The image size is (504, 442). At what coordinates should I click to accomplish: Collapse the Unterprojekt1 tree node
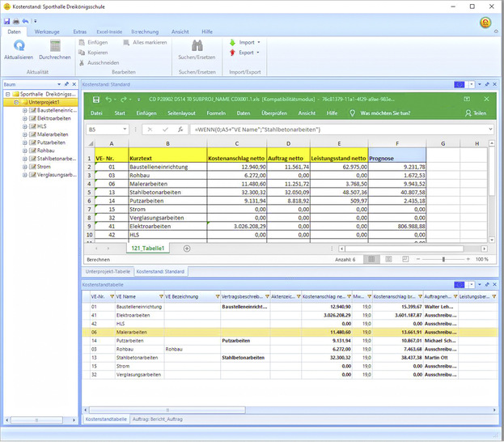coord(17,102)
